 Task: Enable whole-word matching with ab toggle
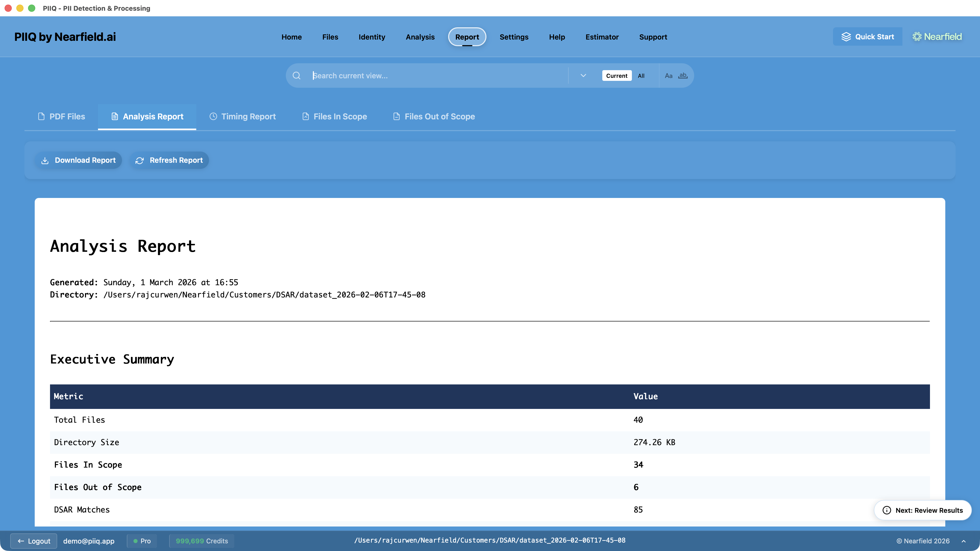(682, 76)
